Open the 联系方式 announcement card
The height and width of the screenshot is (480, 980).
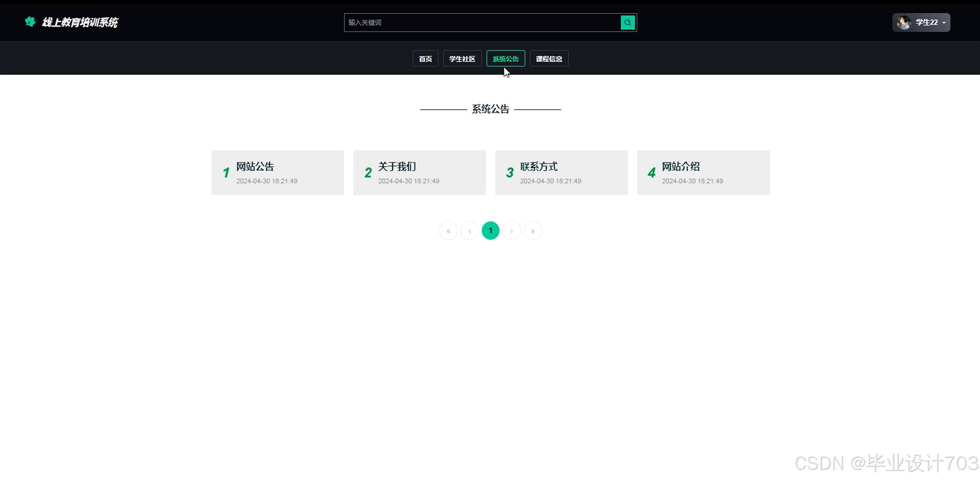(x=561, y=173)
